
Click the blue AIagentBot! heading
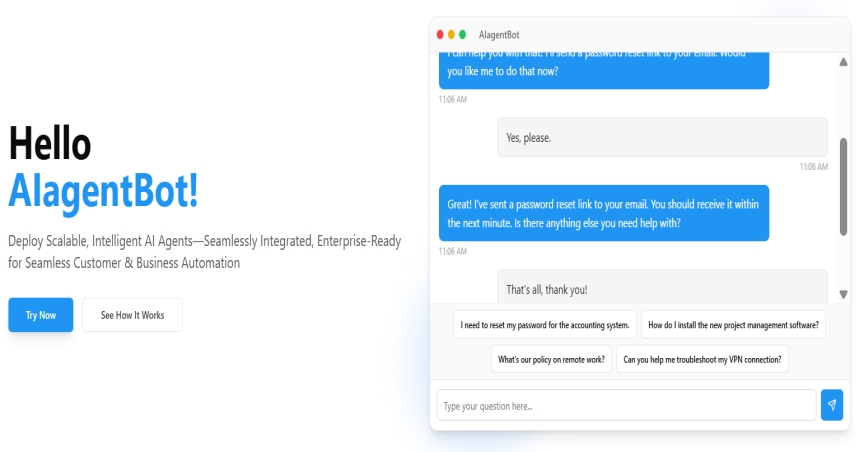[104, 191]
